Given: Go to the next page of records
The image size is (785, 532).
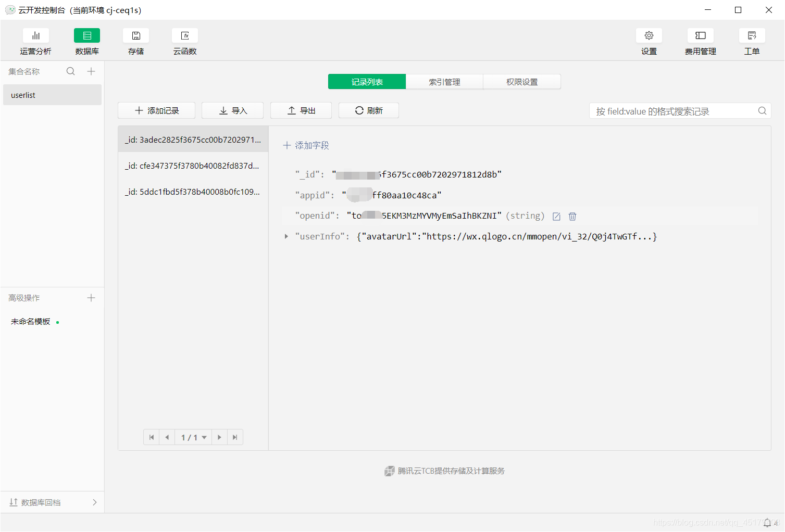Looking at the screenshot, I should [x=219, y=437].
